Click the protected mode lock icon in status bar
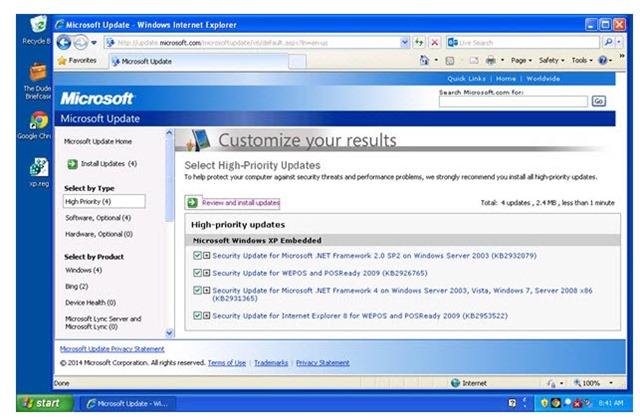 coord(551,383)
